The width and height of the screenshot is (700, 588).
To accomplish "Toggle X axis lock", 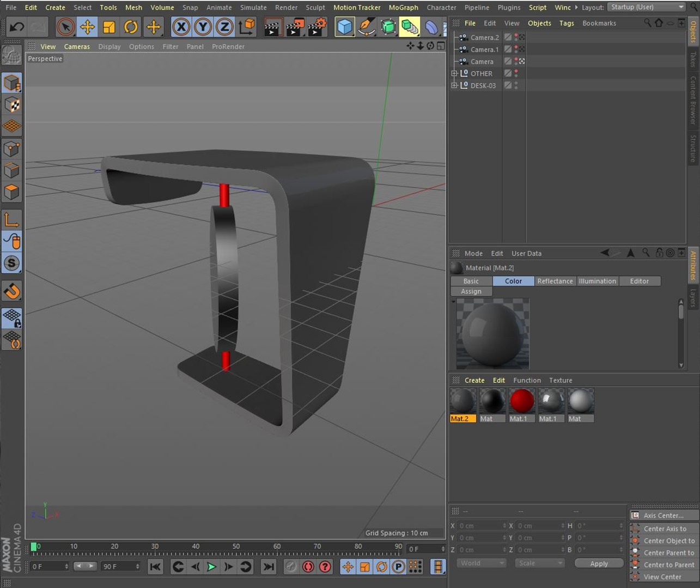I will coord(181,27).
